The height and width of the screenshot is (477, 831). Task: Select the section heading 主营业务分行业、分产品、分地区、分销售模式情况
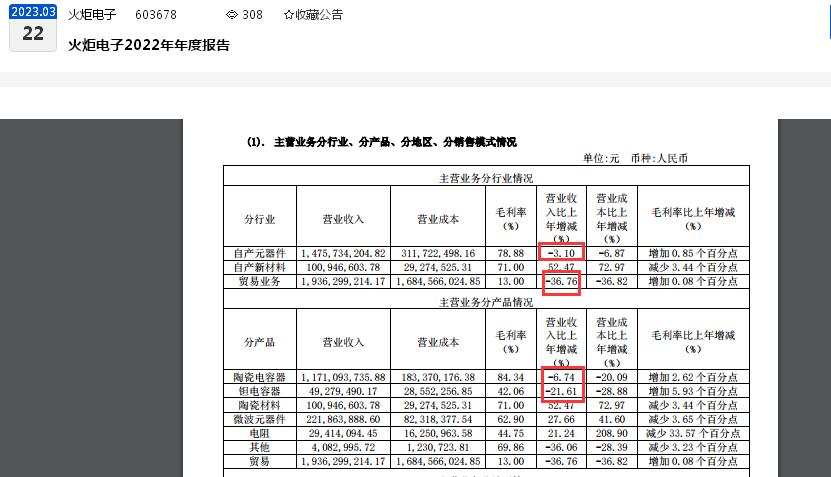pyautogui.click(x=395, y=142)
